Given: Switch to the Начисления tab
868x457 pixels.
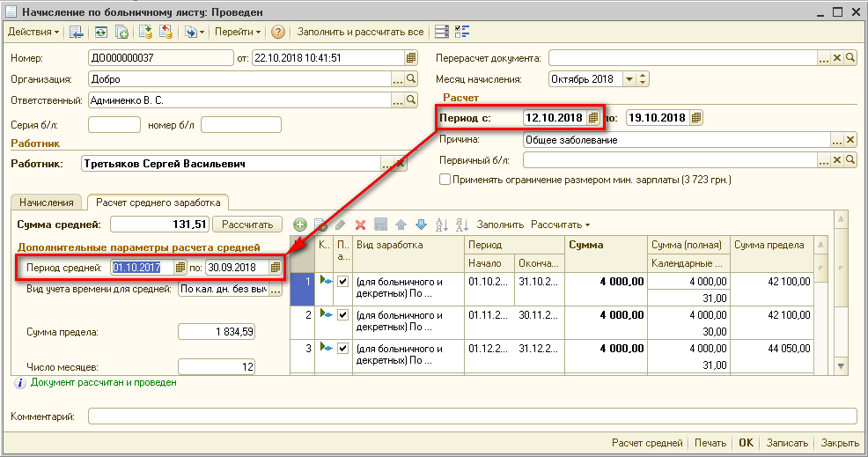Looking at the screenshot, I should [x=45, y=203].
